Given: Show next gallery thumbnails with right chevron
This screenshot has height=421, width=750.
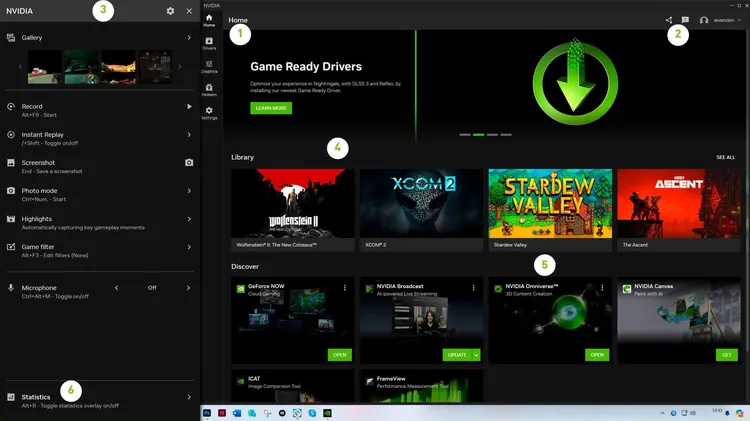Looking at the screenshot, I should (x=180, y=67).
